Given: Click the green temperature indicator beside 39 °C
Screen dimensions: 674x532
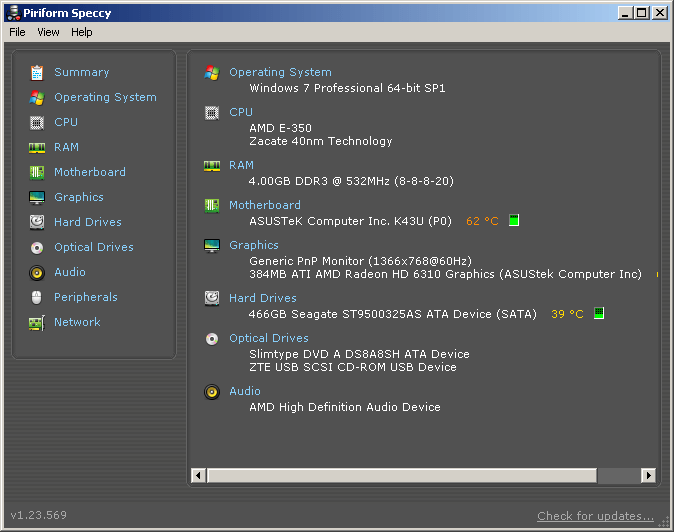Looking at the screenshot, I should [x=599, y=313].
